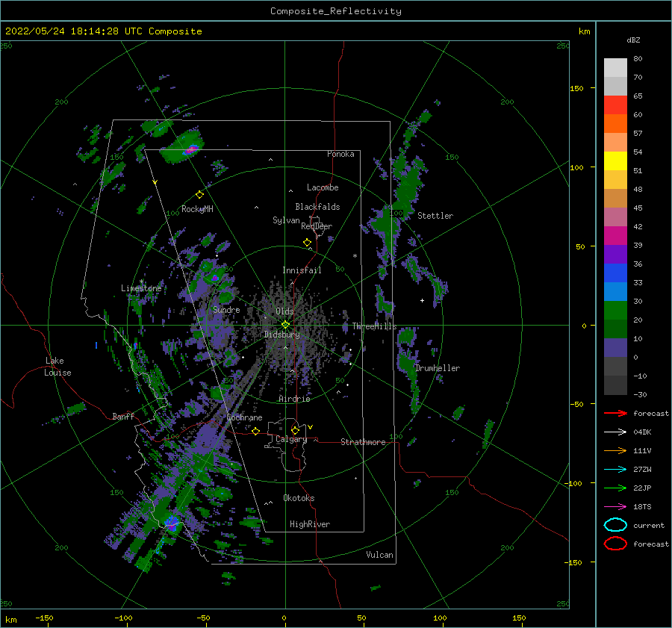Image resolution: width=672 pixels, height=628 pixels.
Task: Click the yellow diamond marker near RockyMH
Action: click(199, 195)
